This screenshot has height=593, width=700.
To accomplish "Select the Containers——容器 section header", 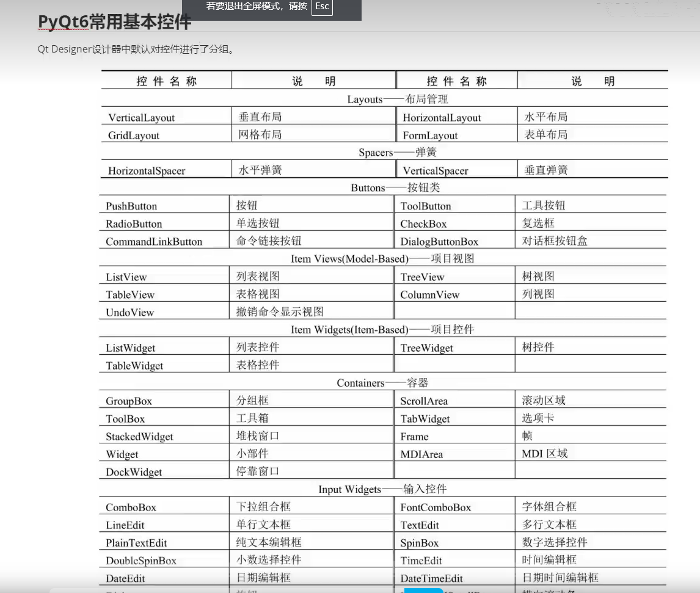I will pyautogui.click(x=382, y=383).
